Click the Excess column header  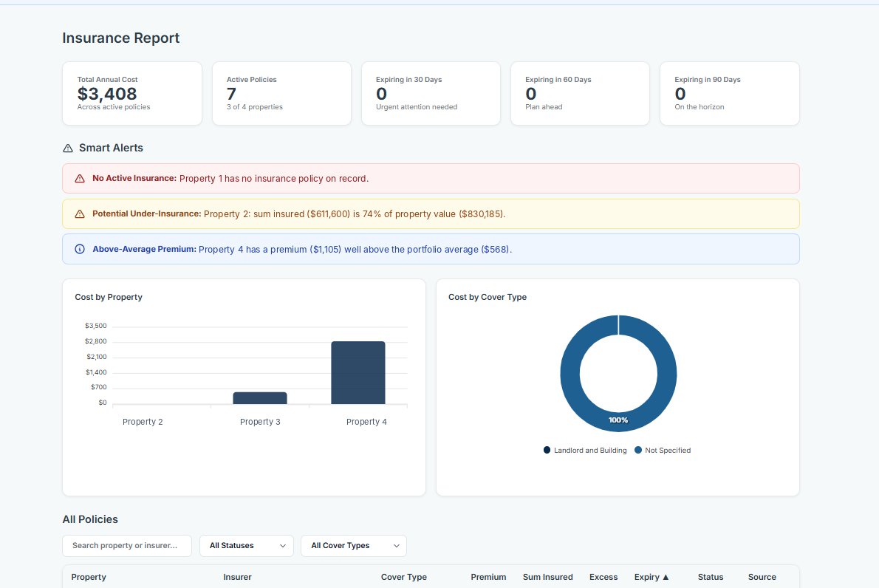click(x=603, y=577)
